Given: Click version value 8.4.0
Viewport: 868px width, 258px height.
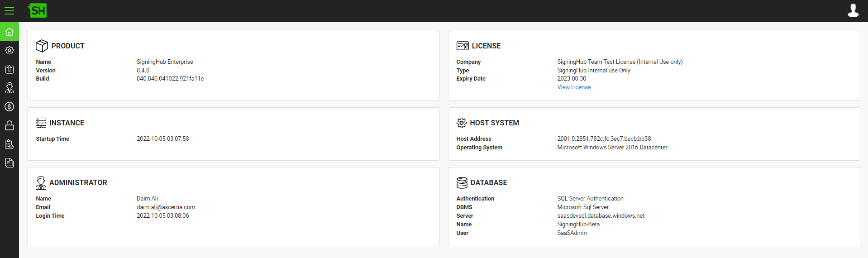Looking at the screenshot, I should [x=143, y=71].
